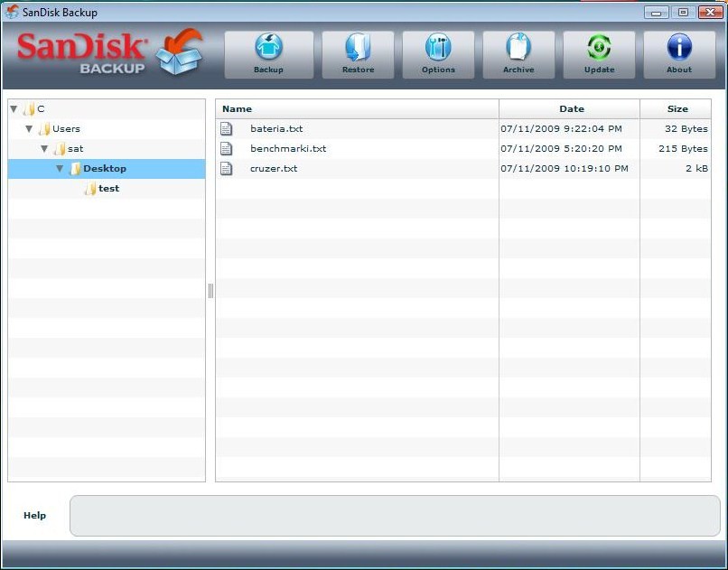Click the pane splitter handle

click(210, 291)
